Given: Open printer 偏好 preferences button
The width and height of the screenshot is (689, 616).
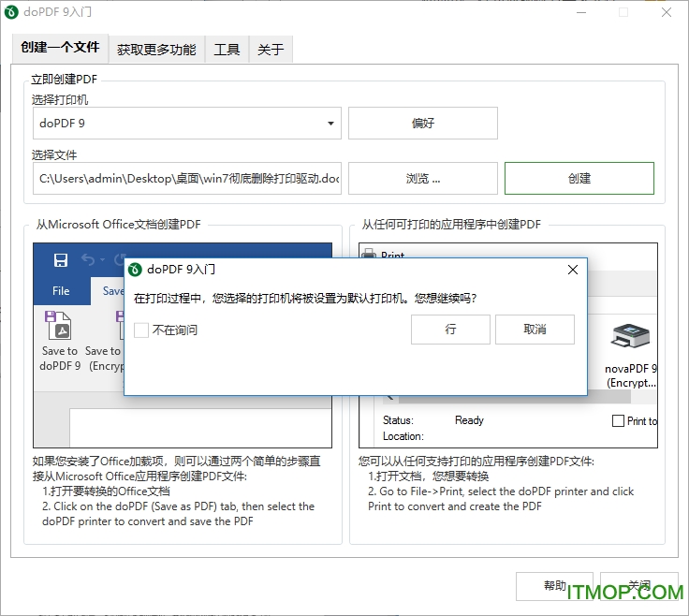Looking at the screenshot, I should [x=423, y=124].
